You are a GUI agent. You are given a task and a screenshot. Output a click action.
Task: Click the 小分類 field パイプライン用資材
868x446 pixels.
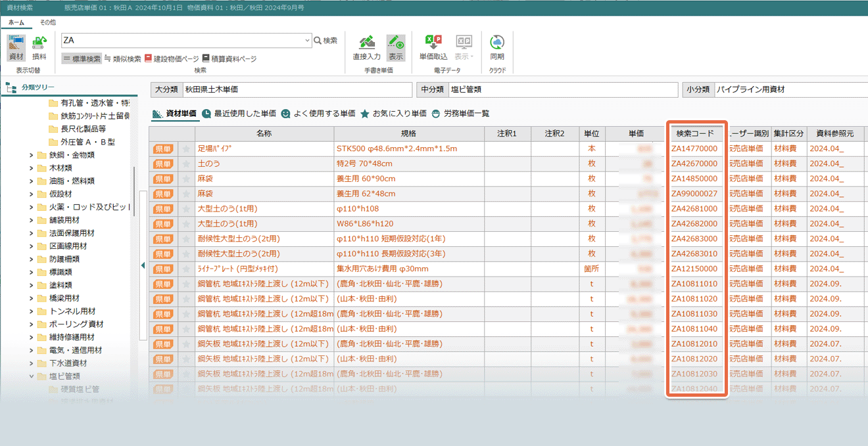[x=790, y=89]
